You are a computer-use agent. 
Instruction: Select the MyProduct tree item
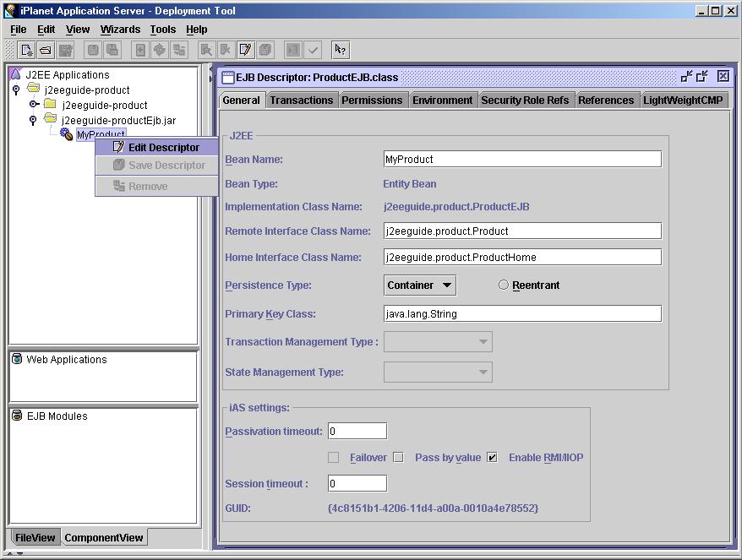pyautogui.click(x=101, y=134)
